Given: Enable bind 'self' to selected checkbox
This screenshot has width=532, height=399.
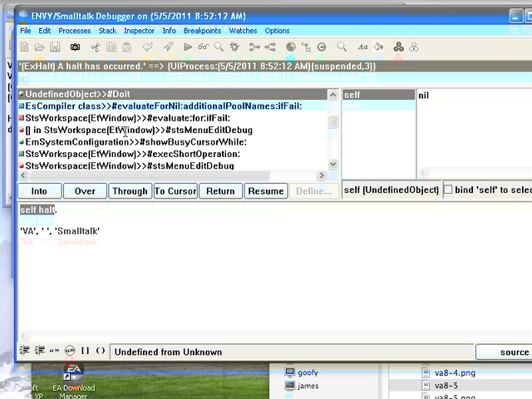Looking at the screenshot, I should point(448,190).
